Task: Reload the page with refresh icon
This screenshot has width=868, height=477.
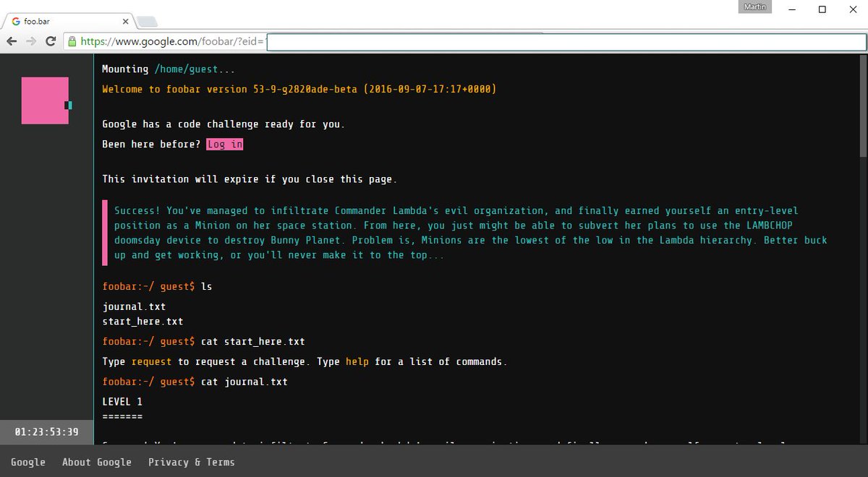Action: pos(51,42)
